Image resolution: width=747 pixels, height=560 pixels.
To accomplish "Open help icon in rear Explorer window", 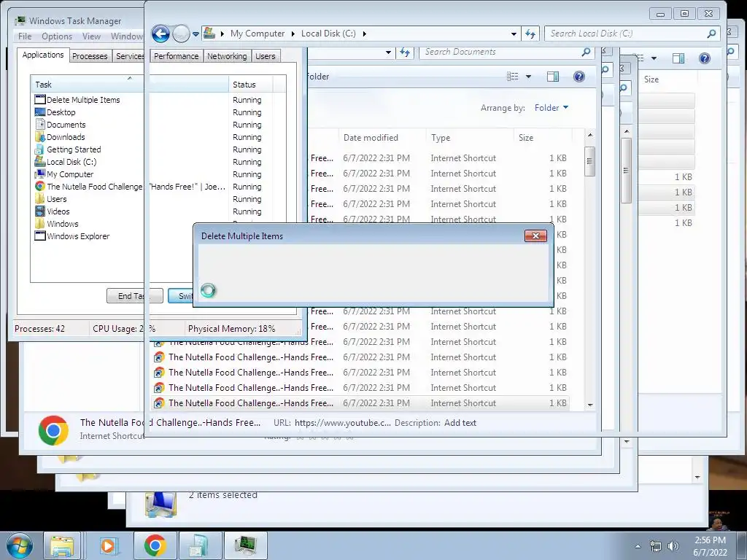I will click(x=704, y=58).
